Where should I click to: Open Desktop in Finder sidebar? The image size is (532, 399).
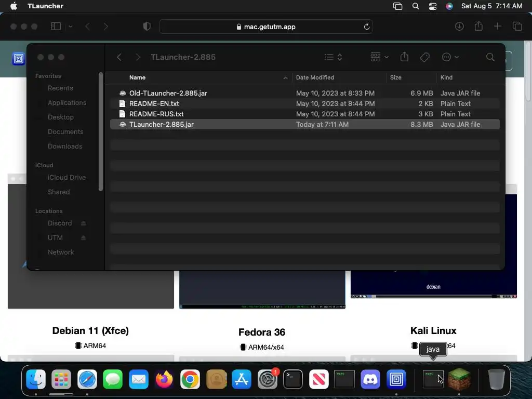coord(60,117)
